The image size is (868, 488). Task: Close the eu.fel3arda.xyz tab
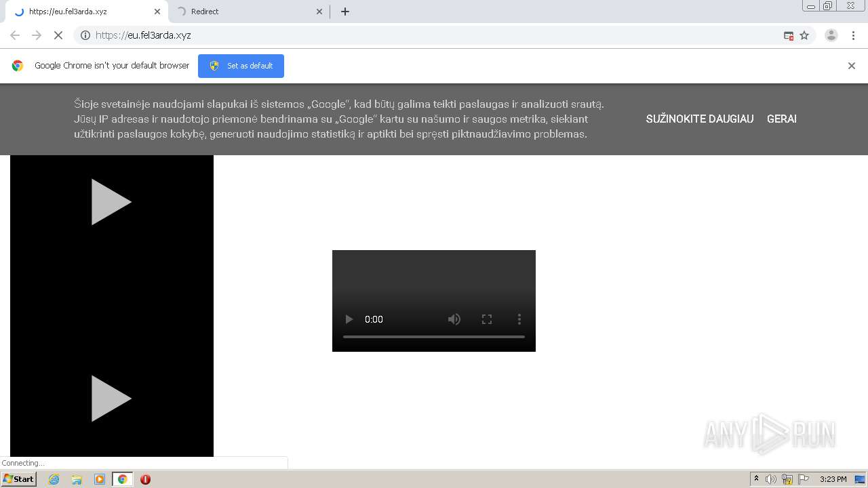coord(157,12)
